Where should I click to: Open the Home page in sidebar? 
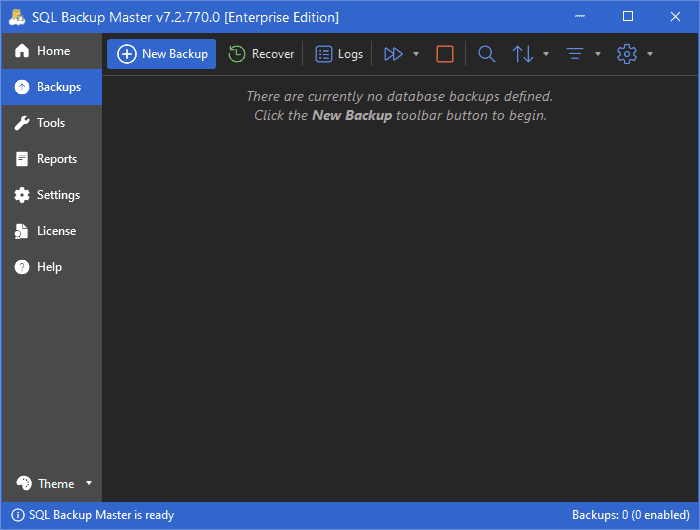52,51
